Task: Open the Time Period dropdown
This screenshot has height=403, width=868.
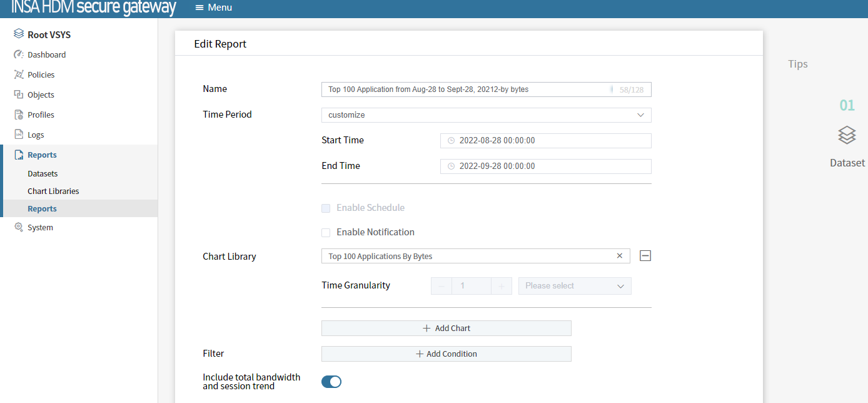Action: (486, 115)
